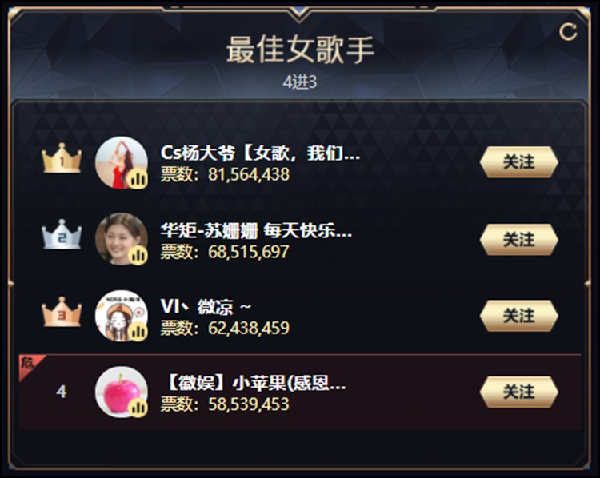Open the VI丶微凉 ~ name link
This screenshot has width=600, height=478.
pyautogui.click(x=205, y=307)
